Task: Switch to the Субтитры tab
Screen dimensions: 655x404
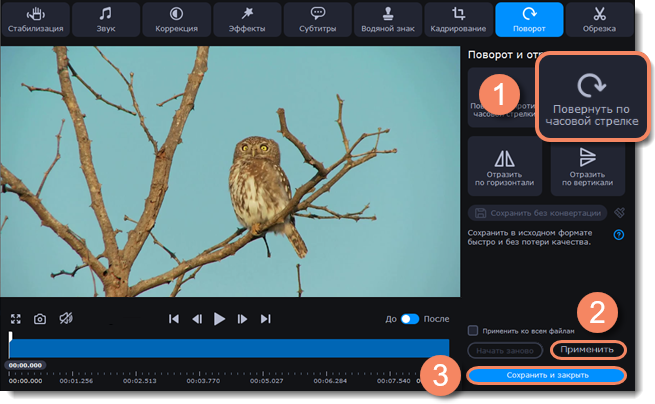Action: 317,18
